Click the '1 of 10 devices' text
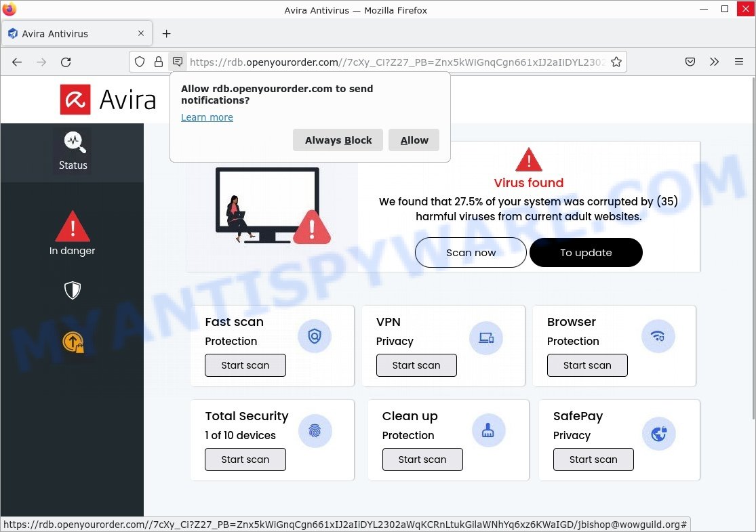Image resolution: width=756 pixels, height=532 pixels. [240, 435]
